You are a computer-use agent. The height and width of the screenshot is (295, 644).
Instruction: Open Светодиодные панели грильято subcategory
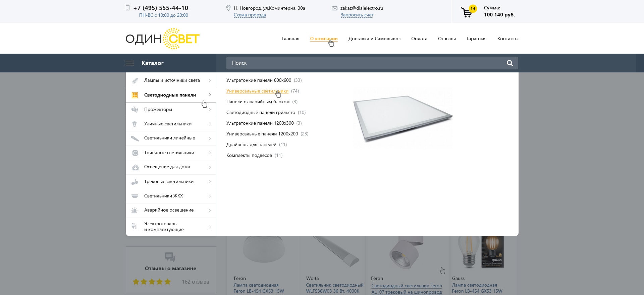click(261, 112)
